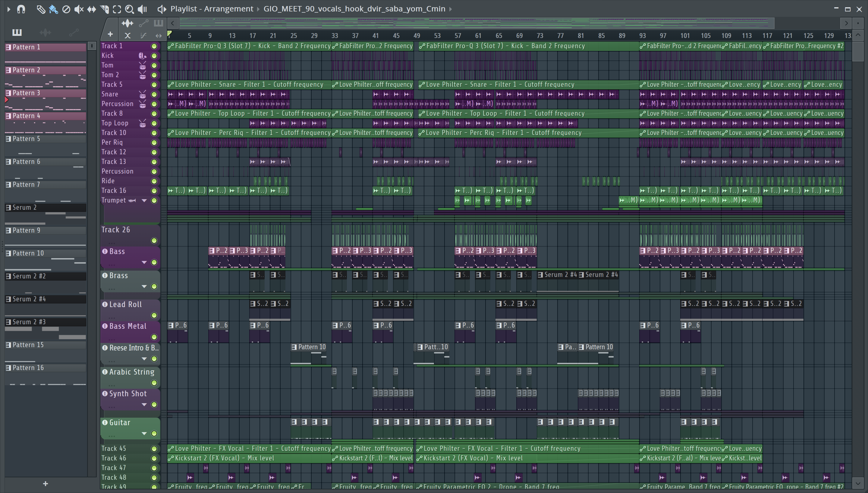The image size is (868, 493).
Task: Collapse the Trumpet track group arrow
Action: (144, 200)
